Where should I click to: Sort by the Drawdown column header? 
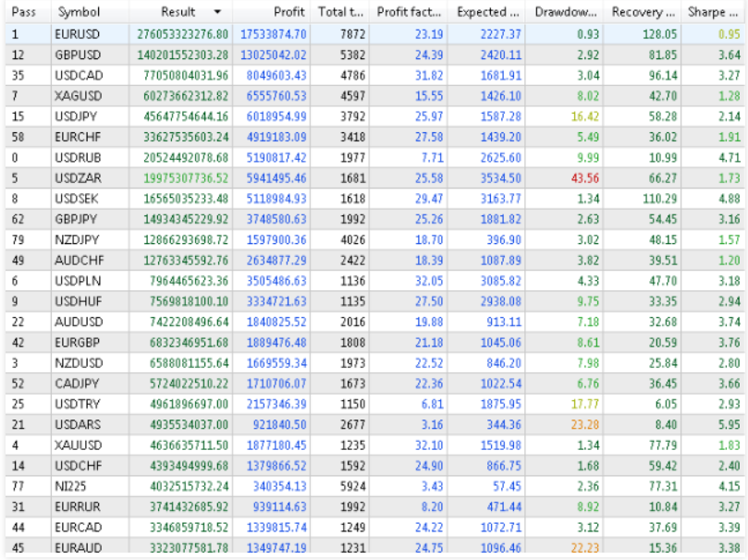[567, 12]
